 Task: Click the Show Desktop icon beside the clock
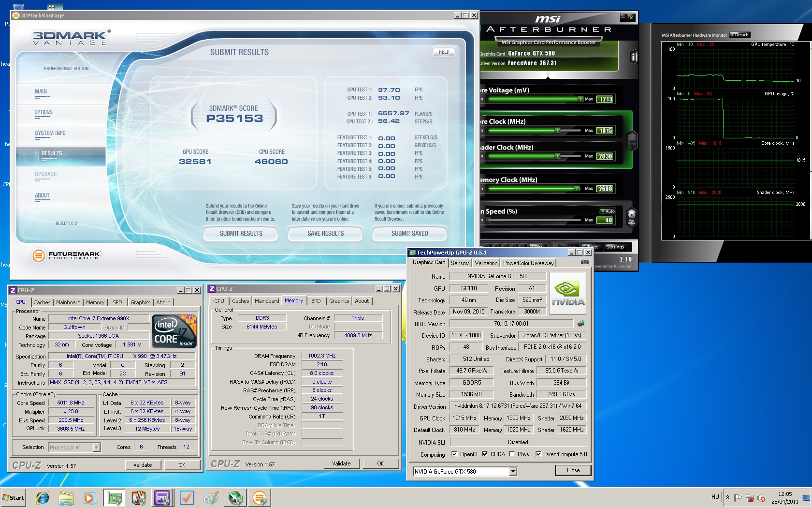(806, 497)
